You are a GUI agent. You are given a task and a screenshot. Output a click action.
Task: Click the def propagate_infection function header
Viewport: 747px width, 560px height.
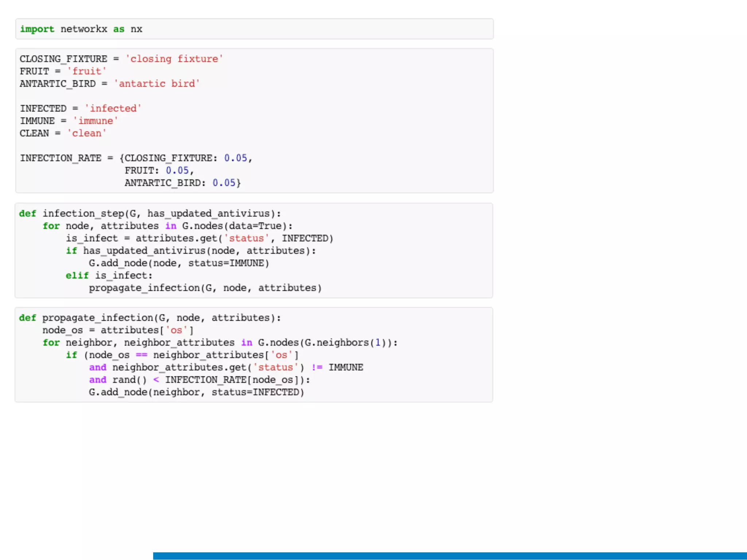(150, 318)
